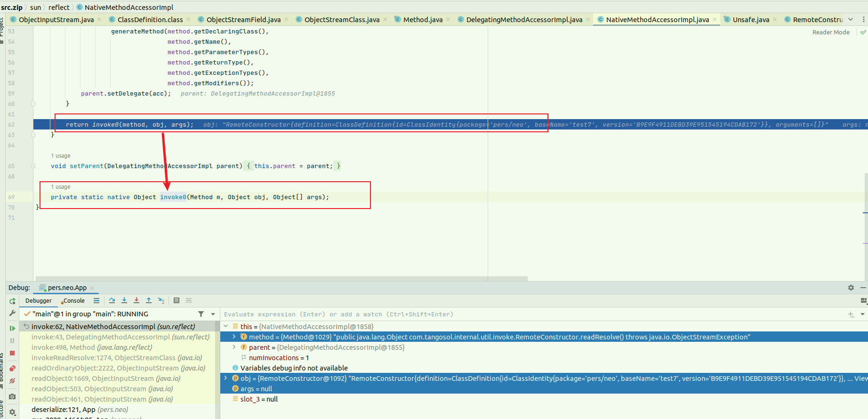Close Method.java tab
Image resolution: width=868 pixels, height=419 pixels.
tap(448, 19)
